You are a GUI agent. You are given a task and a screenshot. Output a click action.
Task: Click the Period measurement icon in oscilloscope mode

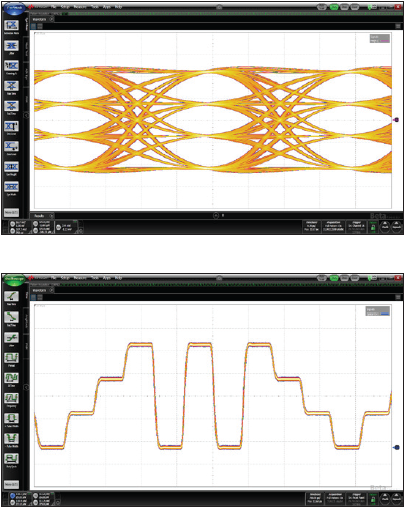click(x=11, y=358)
